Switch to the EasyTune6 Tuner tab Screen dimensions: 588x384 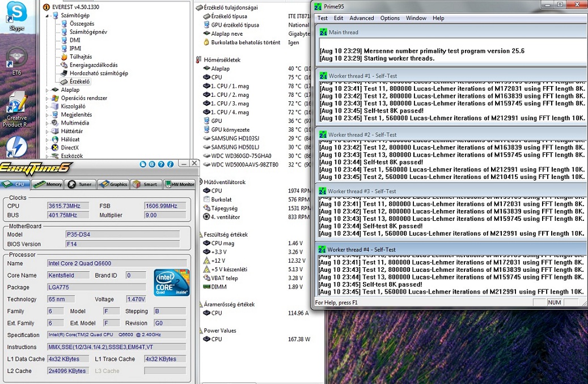click(80, 184)
